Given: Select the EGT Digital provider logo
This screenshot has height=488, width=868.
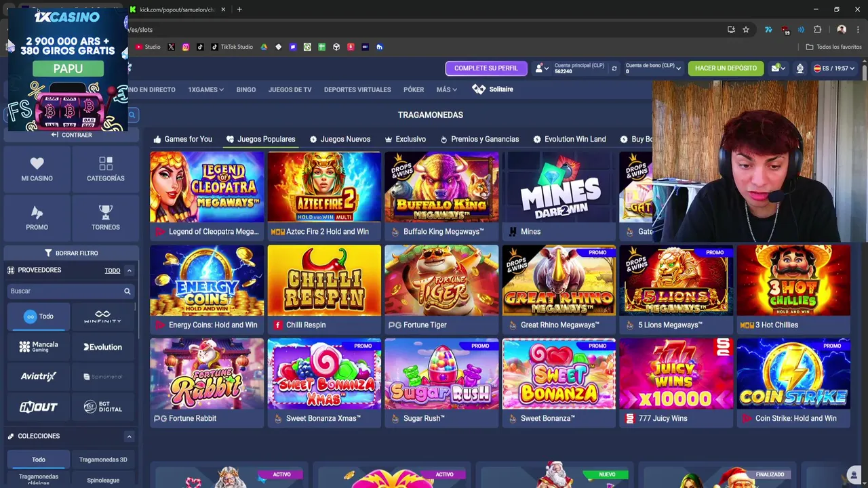Looking at the screenshot, I should point(102,407).
